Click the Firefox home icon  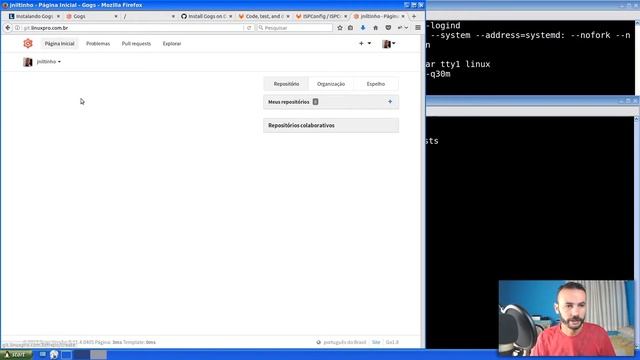(376, 28)
